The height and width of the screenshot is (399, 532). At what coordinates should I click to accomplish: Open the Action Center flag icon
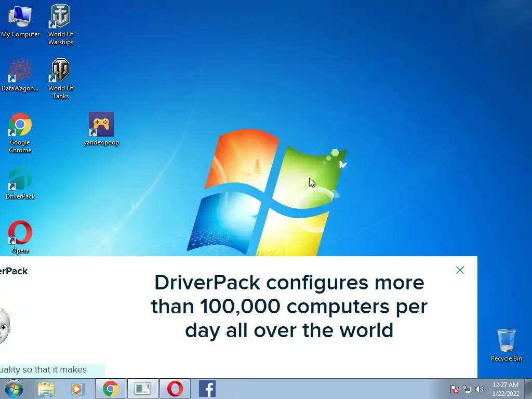coord(454,389)
